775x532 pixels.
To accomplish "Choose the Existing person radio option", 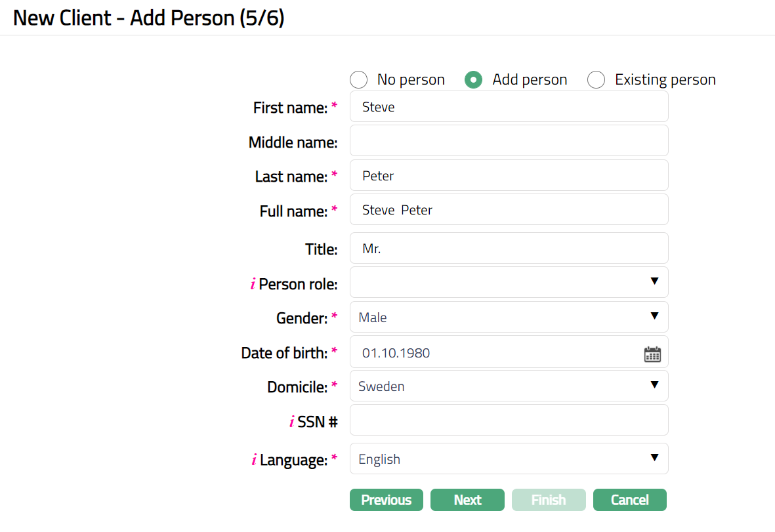I will (596, 80).
